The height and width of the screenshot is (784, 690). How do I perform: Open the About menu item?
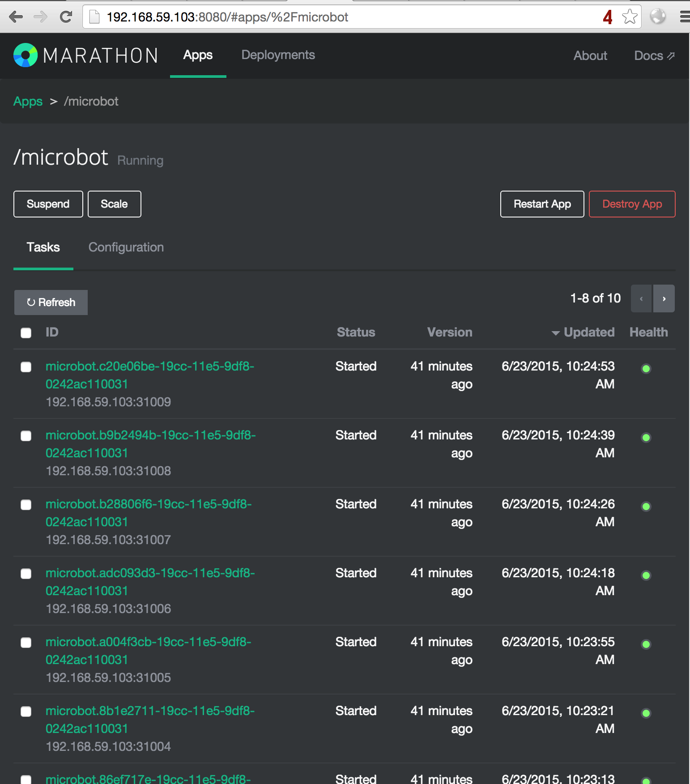(x=590, y=55)
